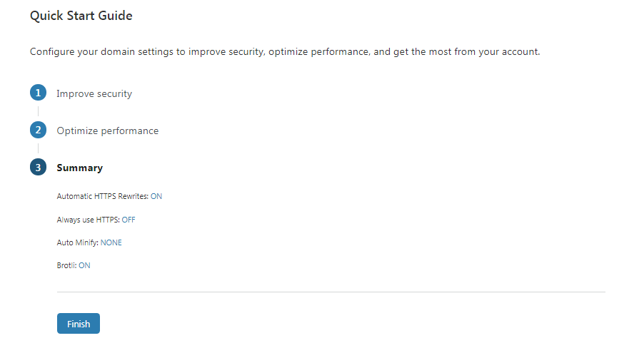Click connector line between steps 2 and 3
The height and width of the screenshot is (353, 644).
pyautogui.click(x=38, y=149)
